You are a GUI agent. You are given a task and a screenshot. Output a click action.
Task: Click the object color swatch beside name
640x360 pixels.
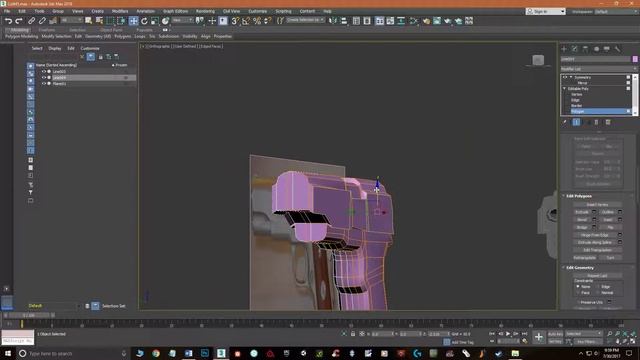point(635,59)
